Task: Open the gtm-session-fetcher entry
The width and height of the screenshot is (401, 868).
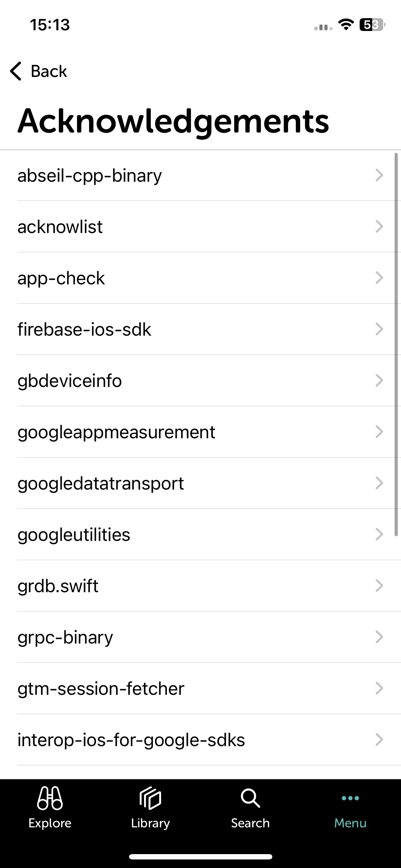Action: pyautogui.click(x=200, y=688)
